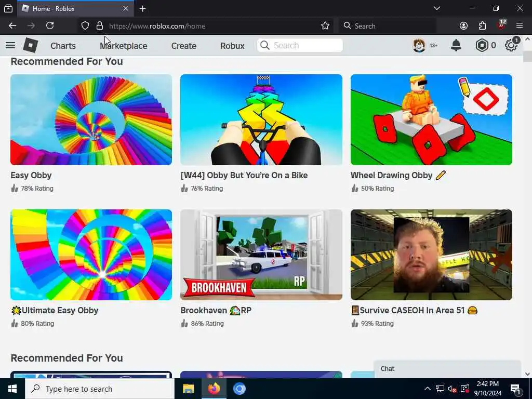The height and width of the screenshot is (399, 532).
Task: Click the Firefox taskbar icon
Action: 214,389
